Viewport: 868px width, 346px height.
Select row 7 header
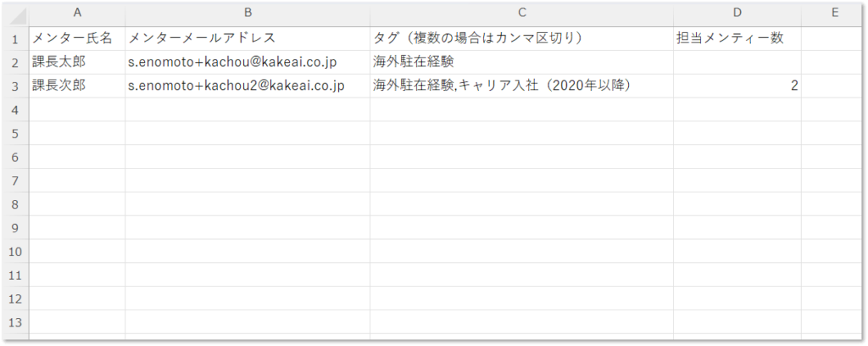pos(15,181)
